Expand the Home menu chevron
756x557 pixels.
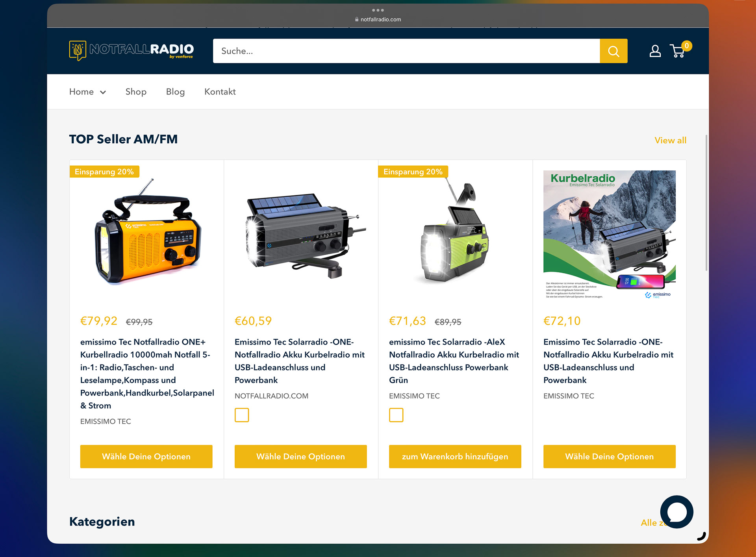pyautogui.click(x=103, y=92)
